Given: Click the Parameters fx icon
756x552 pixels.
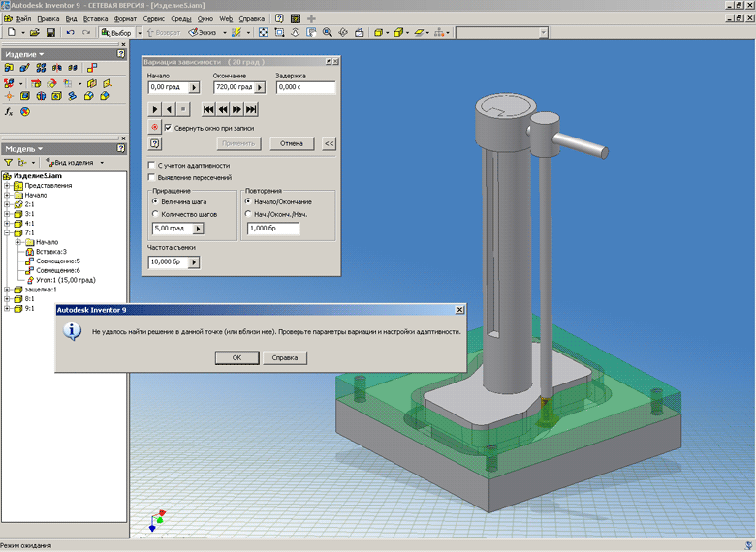Looking at the screenshot, I should (x=9, y=111).
